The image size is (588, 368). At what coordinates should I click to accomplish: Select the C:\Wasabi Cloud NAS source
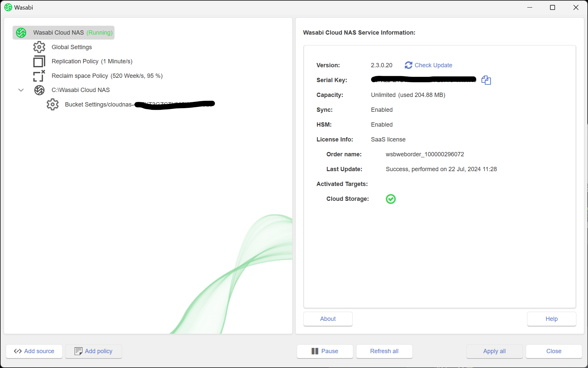[x=81, y=90]
